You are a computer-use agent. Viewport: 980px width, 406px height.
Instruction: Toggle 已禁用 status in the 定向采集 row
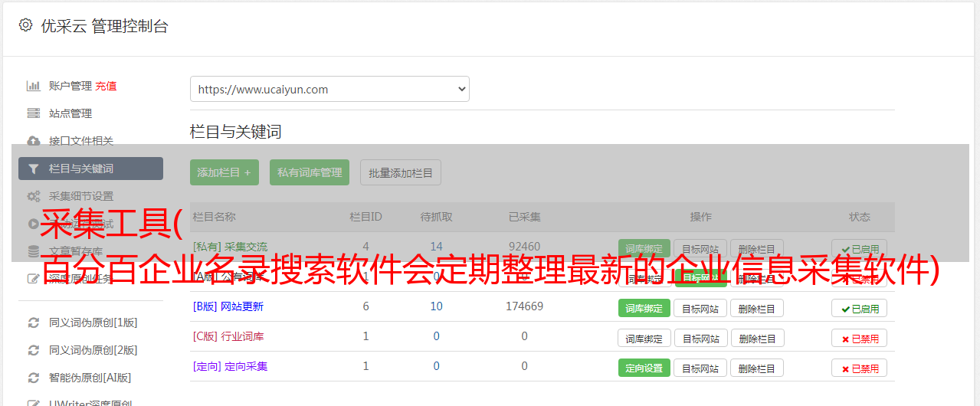pyautogui.click(x=860, y=368)
